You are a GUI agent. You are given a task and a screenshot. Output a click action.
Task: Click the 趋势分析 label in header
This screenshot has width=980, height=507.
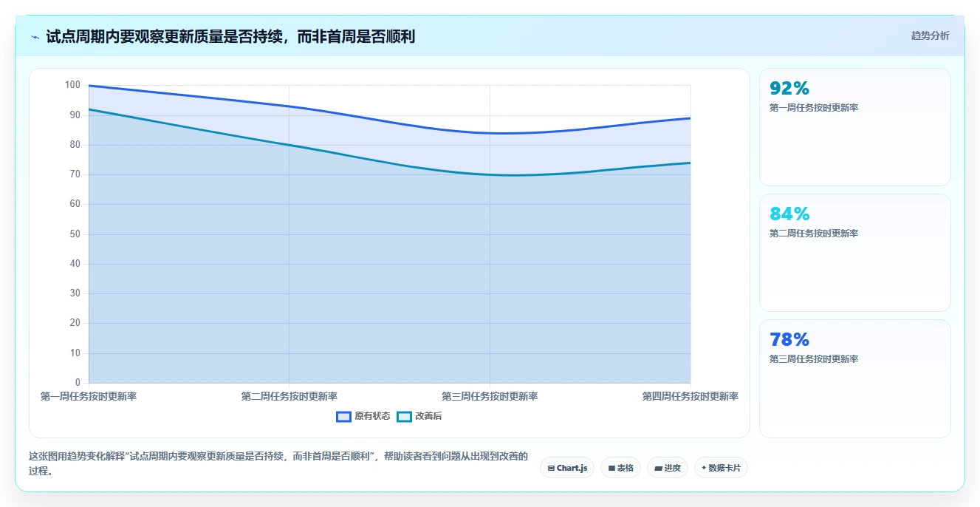click(x=930, y=36)
